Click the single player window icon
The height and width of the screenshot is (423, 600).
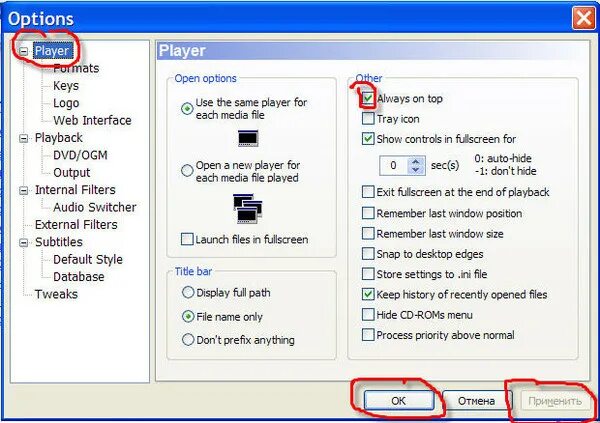pyautogui.click(x=248, y=138)
